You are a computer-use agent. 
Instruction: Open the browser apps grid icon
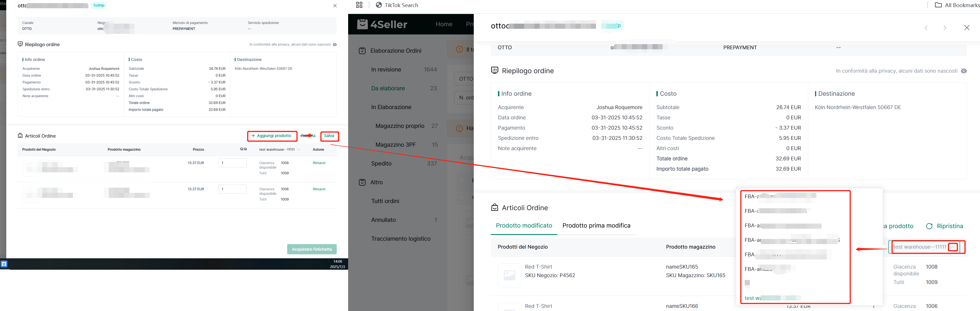tap(359, 5)
